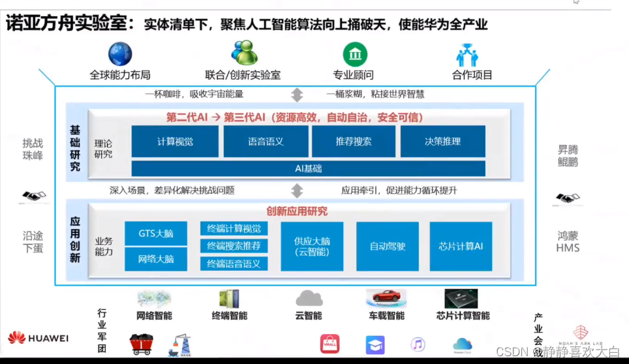This screenshot has height=364, width=629.
Task: Click the 业务能力 label
Action: (x=104, y=246)
